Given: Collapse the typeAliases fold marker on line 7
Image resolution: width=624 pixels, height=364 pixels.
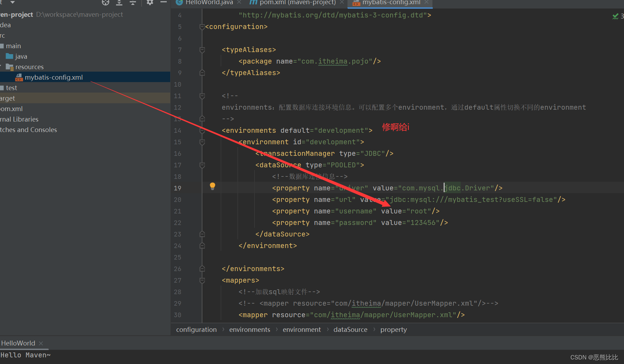Looking at the screenshot, I should (x=202, y=50).
